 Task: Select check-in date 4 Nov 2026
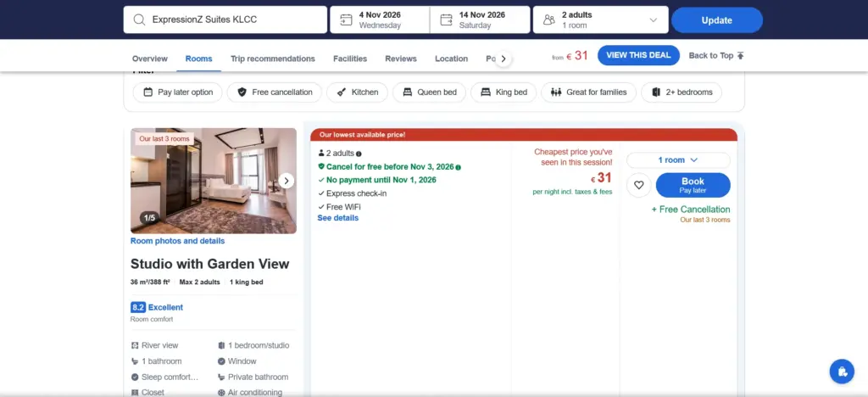pos(380,20)
